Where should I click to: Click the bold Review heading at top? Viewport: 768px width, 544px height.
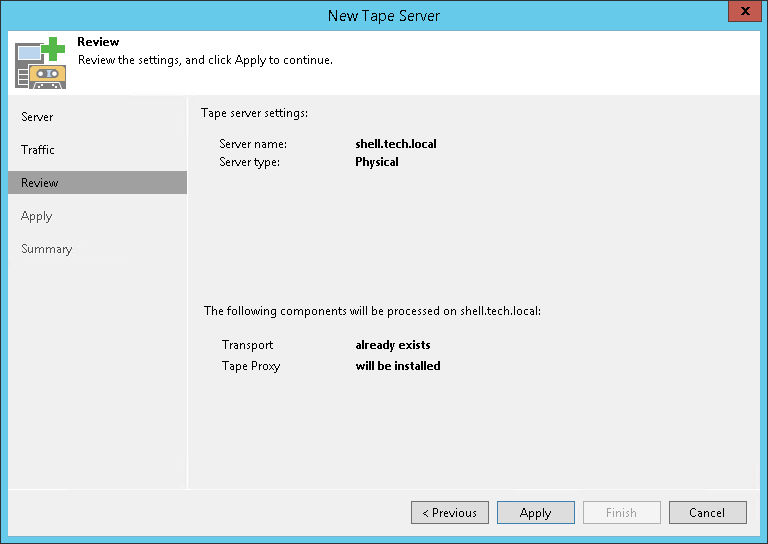pyautogui.click(x=98, y=42)
